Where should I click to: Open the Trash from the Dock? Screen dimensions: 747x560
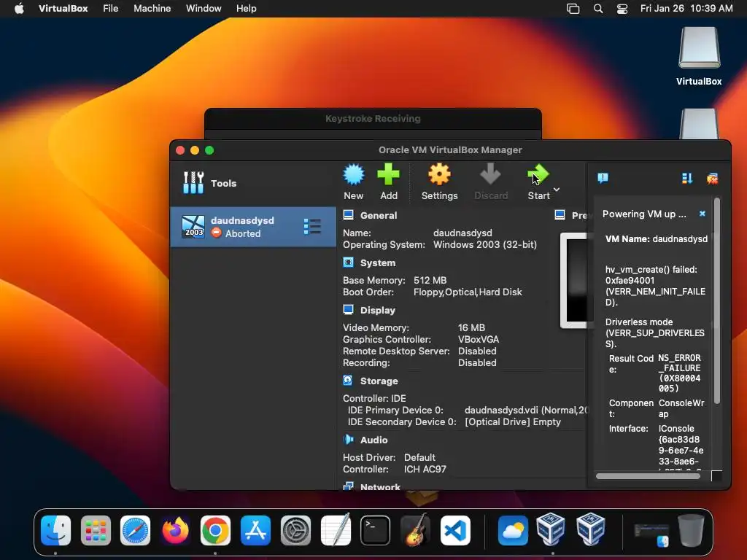(x=691, y=530)
